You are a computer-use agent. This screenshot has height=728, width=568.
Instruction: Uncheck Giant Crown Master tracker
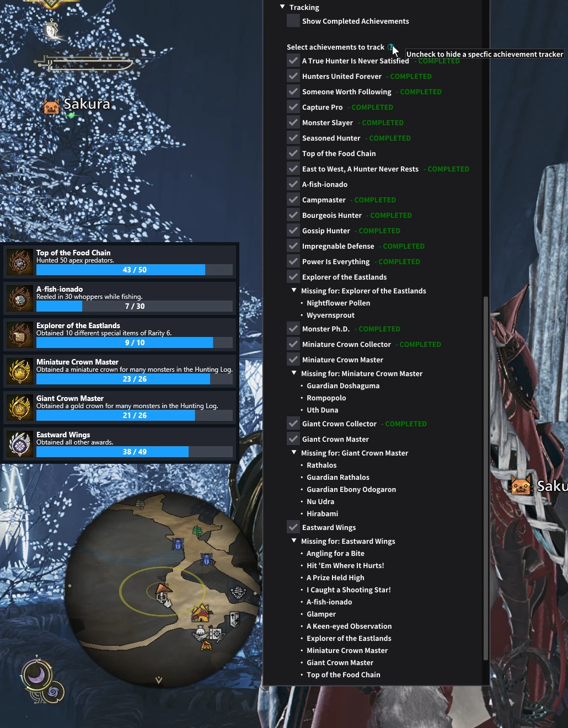pos(293,439)
